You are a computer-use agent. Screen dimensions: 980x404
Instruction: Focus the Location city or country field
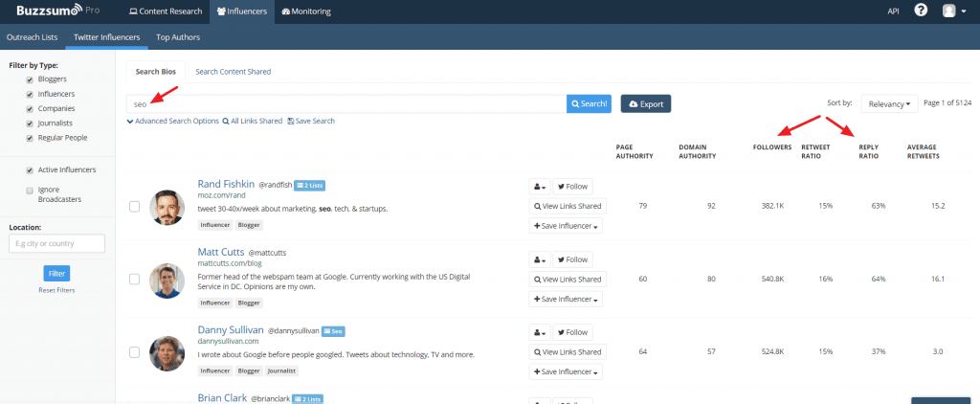[56, 243]
